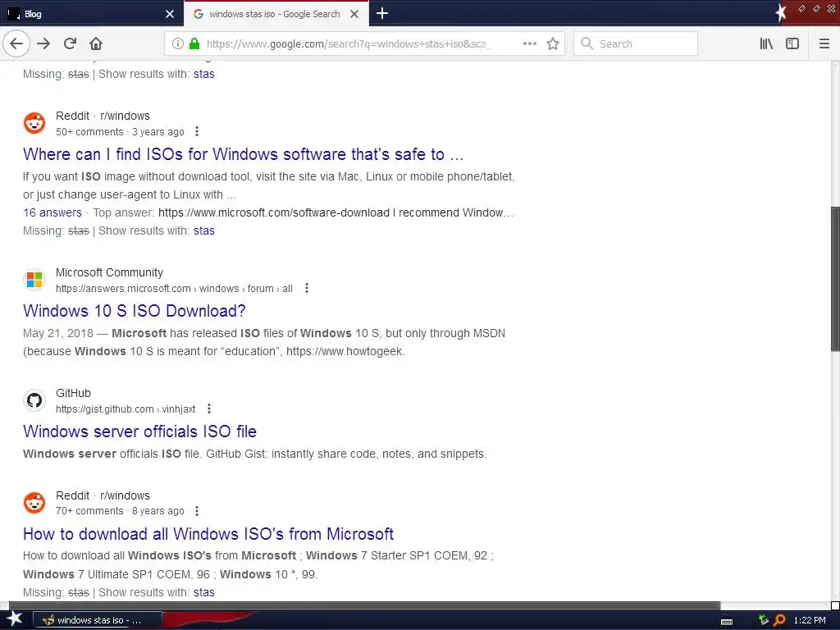Open 'How to download all Windows ISO's' link

[x=208, y=533]
